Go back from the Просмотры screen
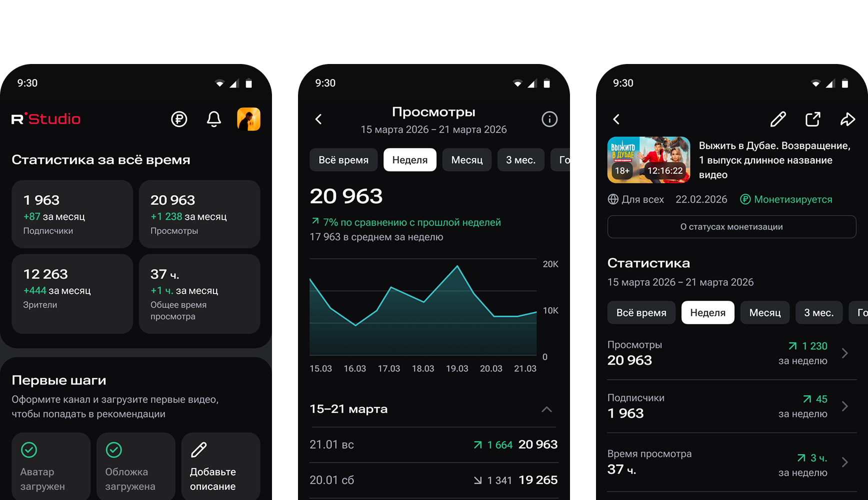This screenshot has height=500, width=868. (318, 119)
